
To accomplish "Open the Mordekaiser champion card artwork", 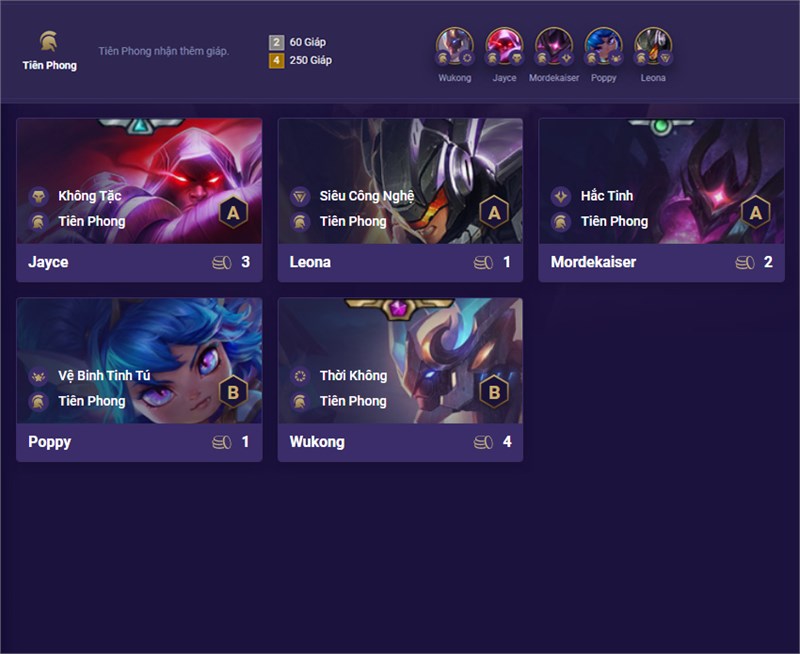I will tap(662, 181).
